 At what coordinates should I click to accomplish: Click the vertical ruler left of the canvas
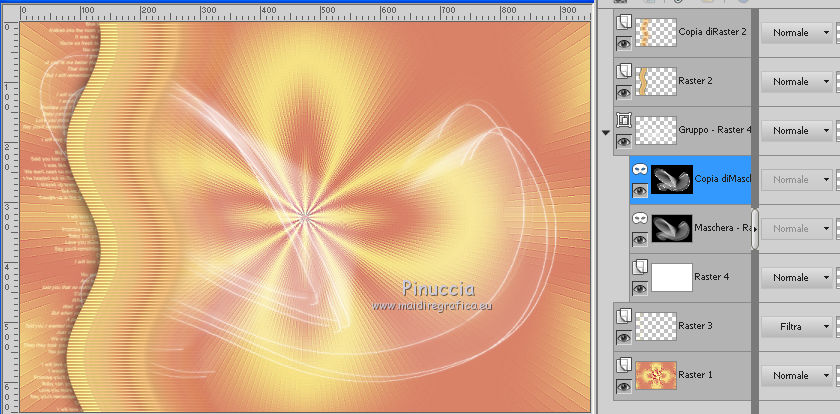(10, 216)
